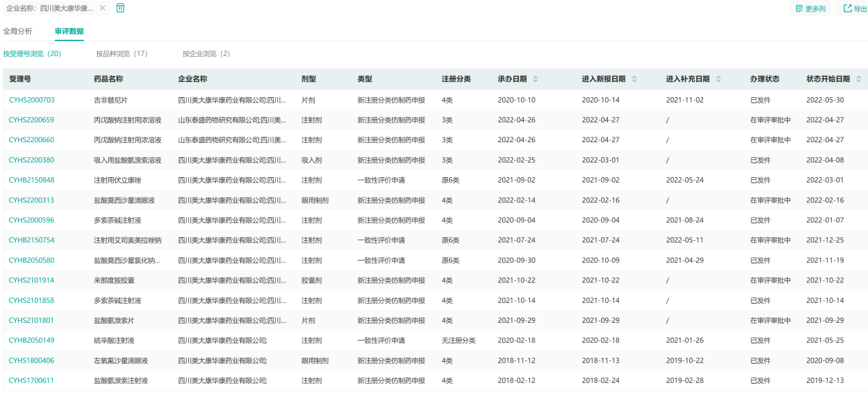Screen dimensions: 868x396
Task: Open acceptance number CYHS2101801
Action: coord(31,320)
